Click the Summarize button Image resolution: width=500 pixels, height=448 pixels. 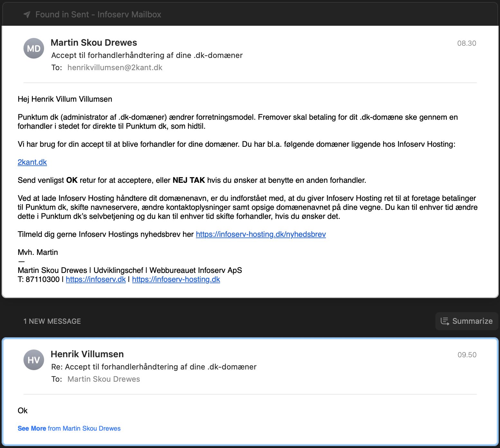(x=467, y=321)
